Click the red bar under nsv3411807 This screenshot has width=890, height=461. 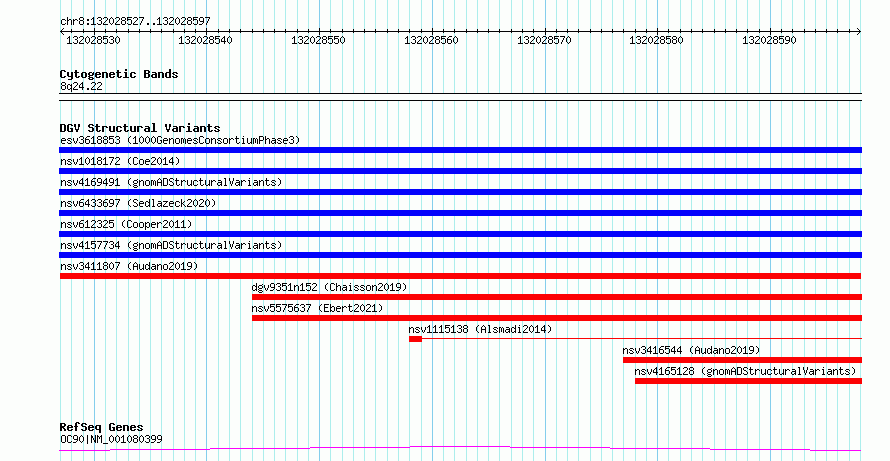point(460,276)
